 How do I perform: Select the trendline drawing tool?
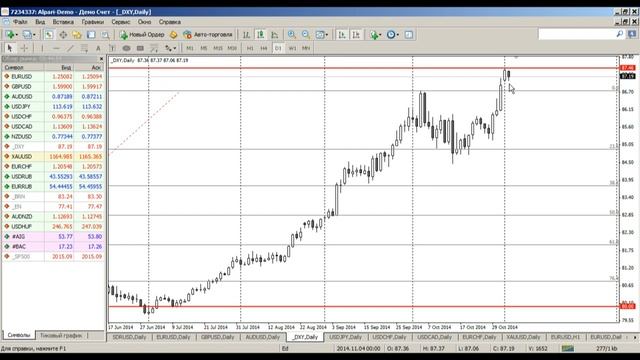click(70, 48)
